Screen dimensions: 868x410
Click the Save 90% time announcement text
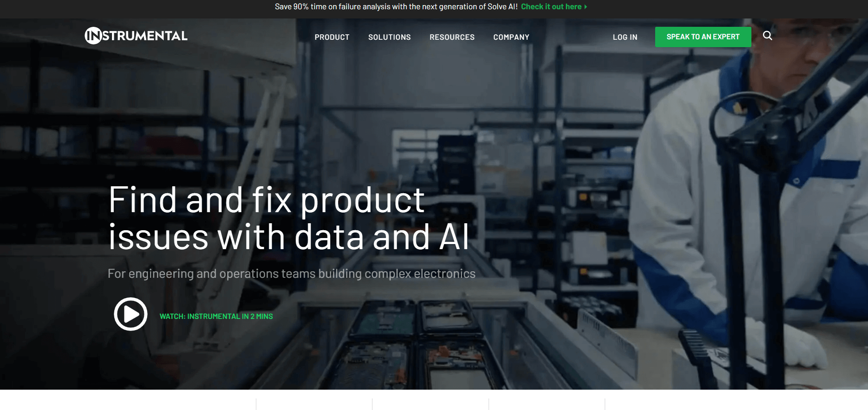(396, 7)
